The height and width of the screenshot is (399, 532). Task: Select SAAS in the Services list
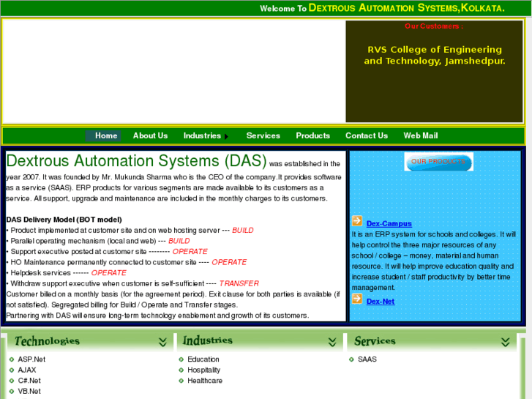click(367, 359)
